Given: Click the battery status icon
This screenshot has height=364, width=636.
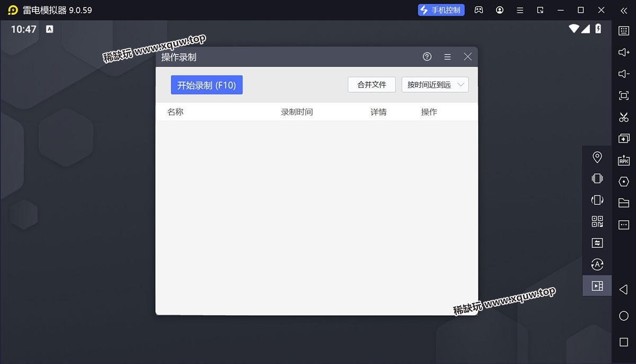Looking at the screenshot, I should coord(598,29).
